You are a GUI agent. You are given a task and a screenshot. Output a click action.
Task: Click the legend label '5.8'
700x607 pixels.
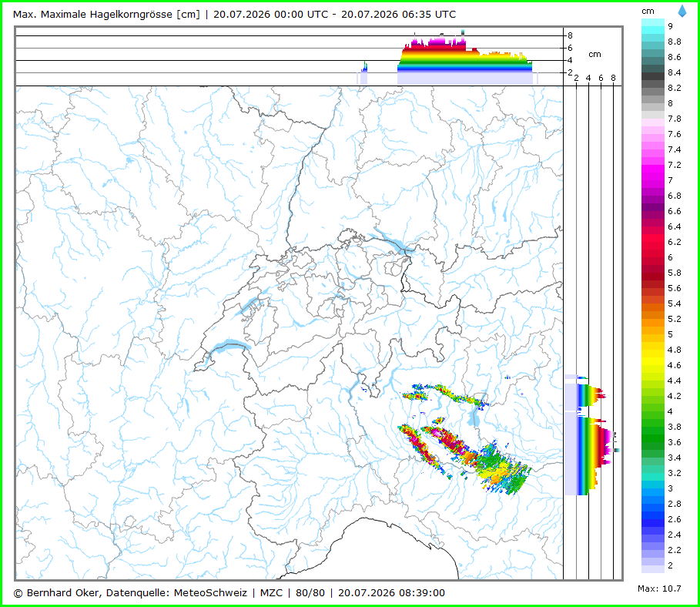coord(675,273)
